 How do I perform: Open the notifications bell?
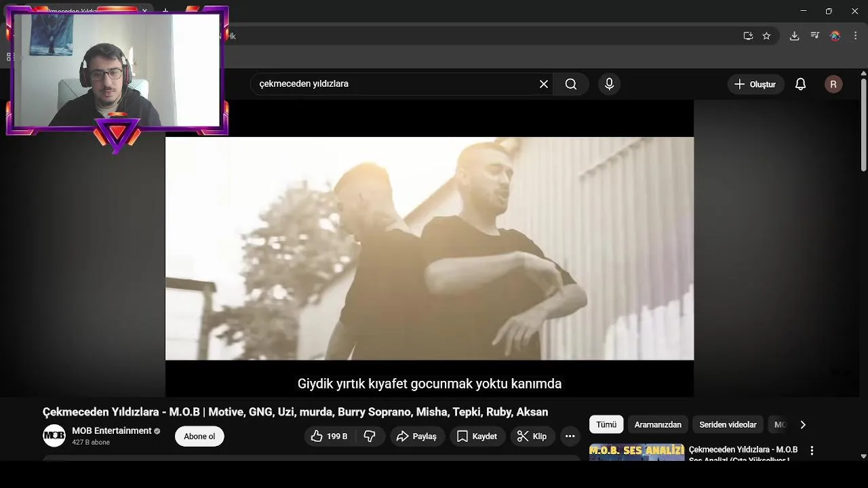[801, 84]
